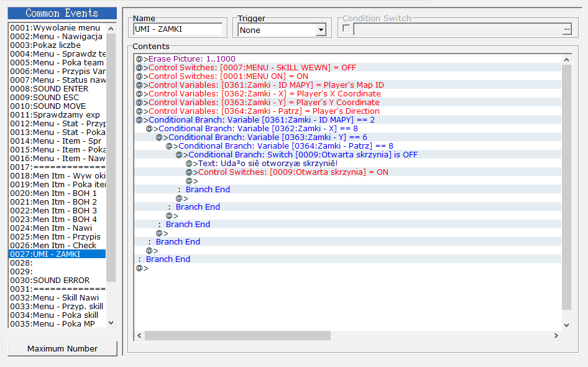Click Contents scroll down arrow
The image size is (588, 367).
tap(567, 325)
